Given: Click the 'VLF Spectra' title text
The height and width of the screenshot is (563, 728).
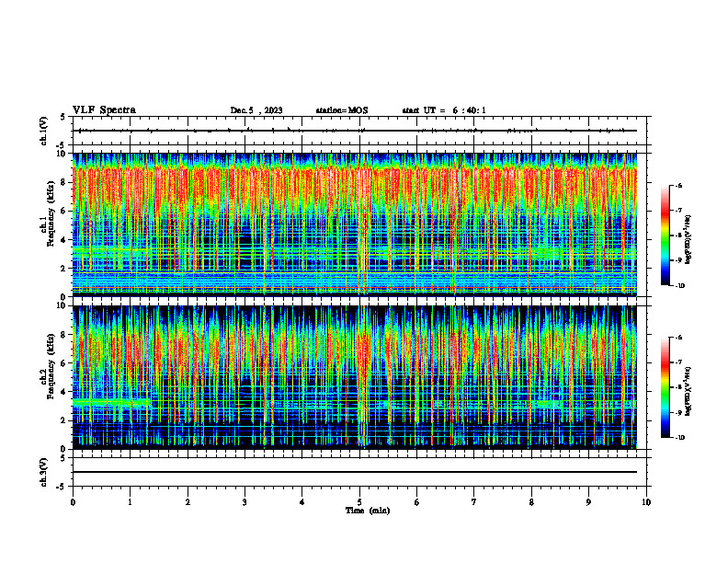Looking at the screenshot, I should 104,110.
